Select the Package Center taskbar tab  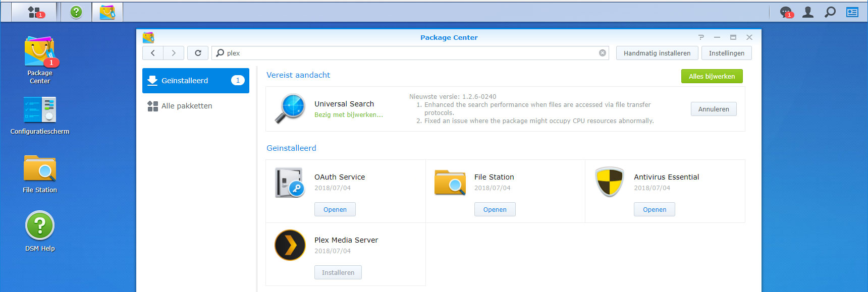point(107,12)
